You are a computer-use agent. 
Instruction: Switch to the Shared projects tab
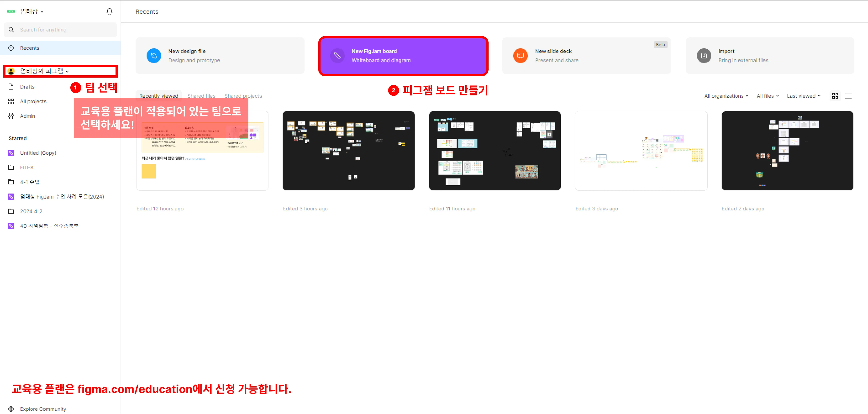pyautogui.click(x=243, y=96)
